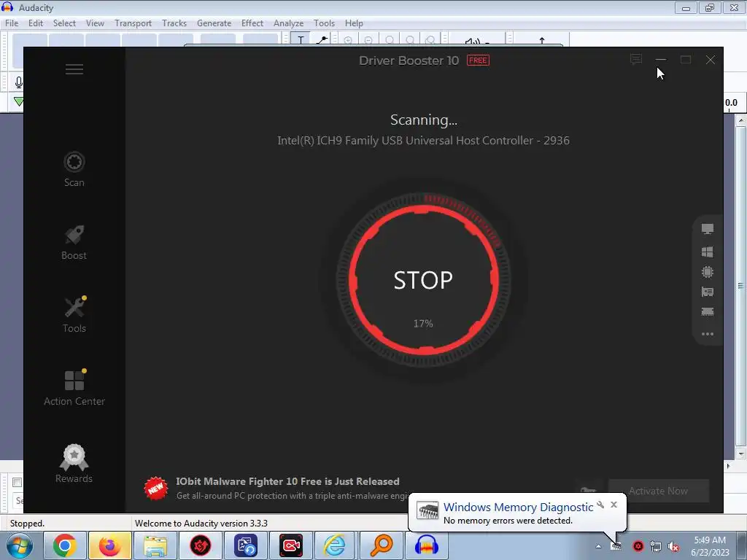Click Audacity's "Stopped." status text
Viewport: 747px width, 560px height.
27,524
